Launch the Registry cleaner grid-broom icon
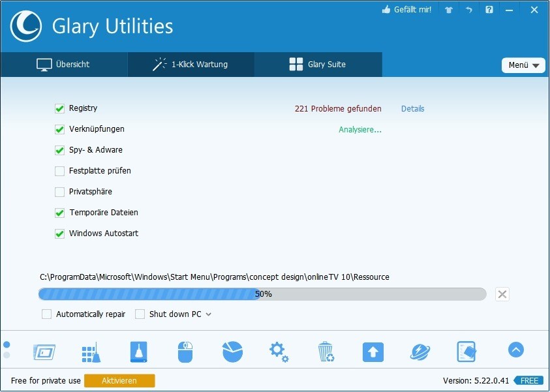Screen dimensions: 550x392 click(x=91, y=352)
